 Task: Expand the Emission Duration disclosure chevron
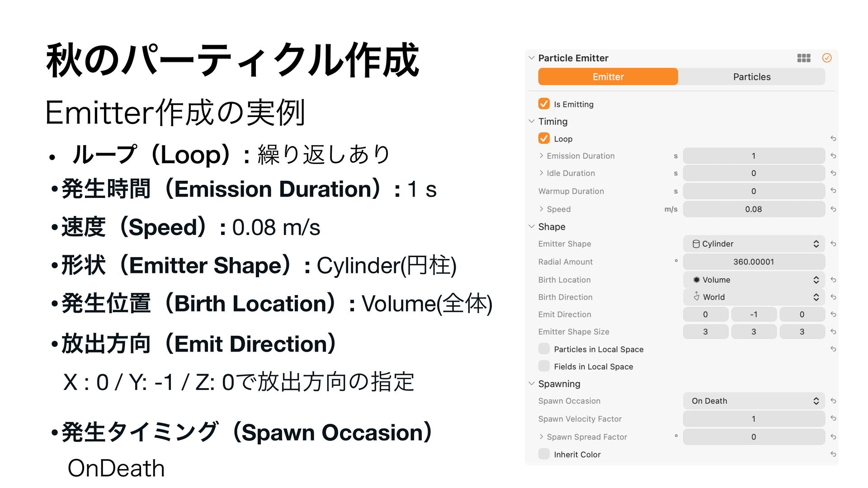[x=541, y=156]
